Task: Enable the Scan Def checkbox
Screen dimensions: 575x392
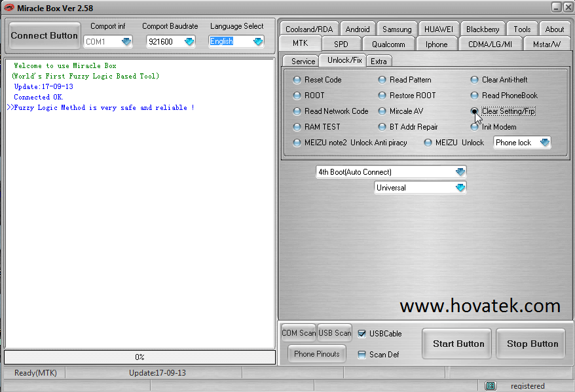Action: (362, 354)
